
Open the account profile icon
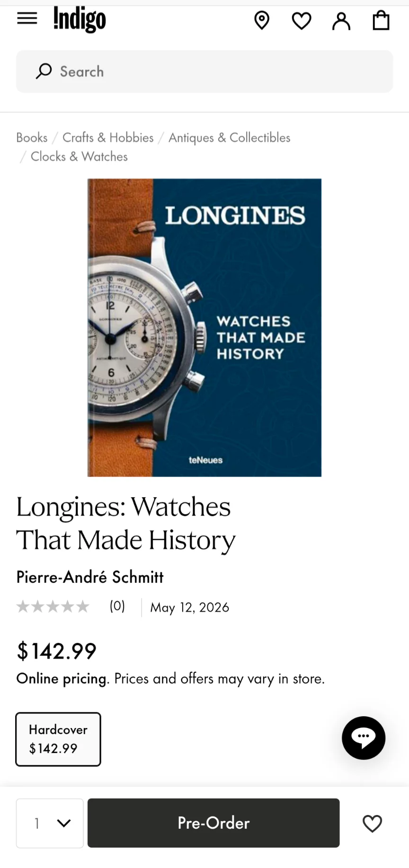coord(341,21)
